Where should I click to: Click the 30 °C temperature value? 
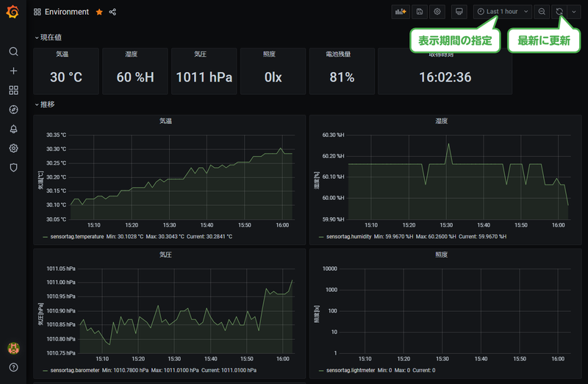tap(66, 77)
